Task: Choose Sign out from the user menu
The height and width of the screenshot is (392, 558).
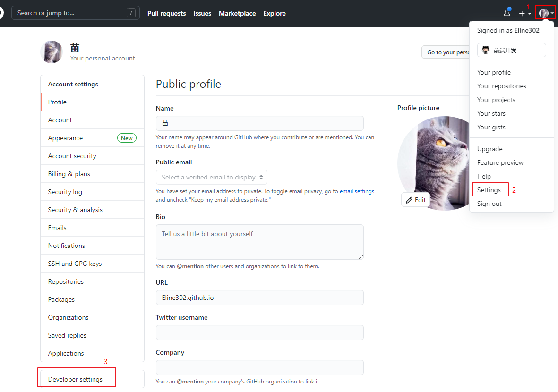Action: coord(489,204)
